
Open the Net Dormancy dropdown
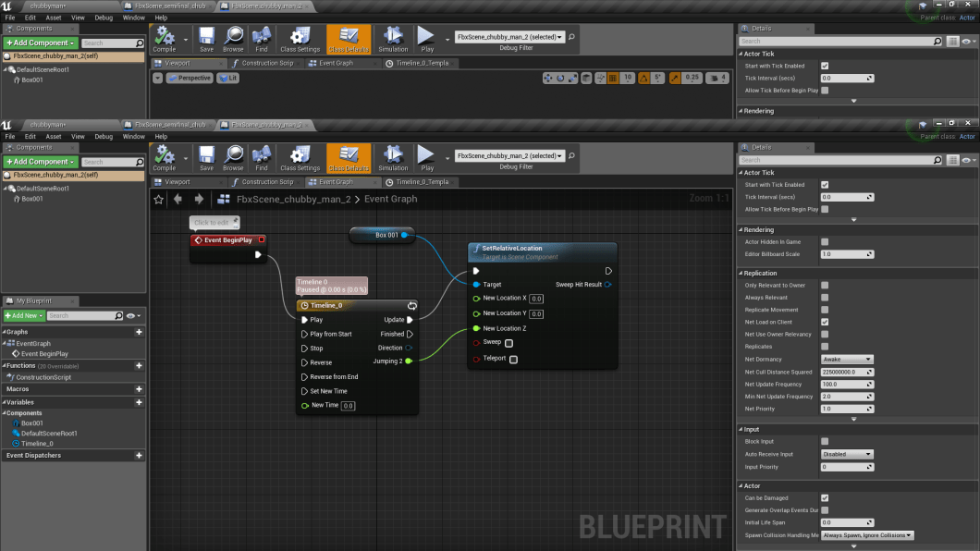point(847,359)
